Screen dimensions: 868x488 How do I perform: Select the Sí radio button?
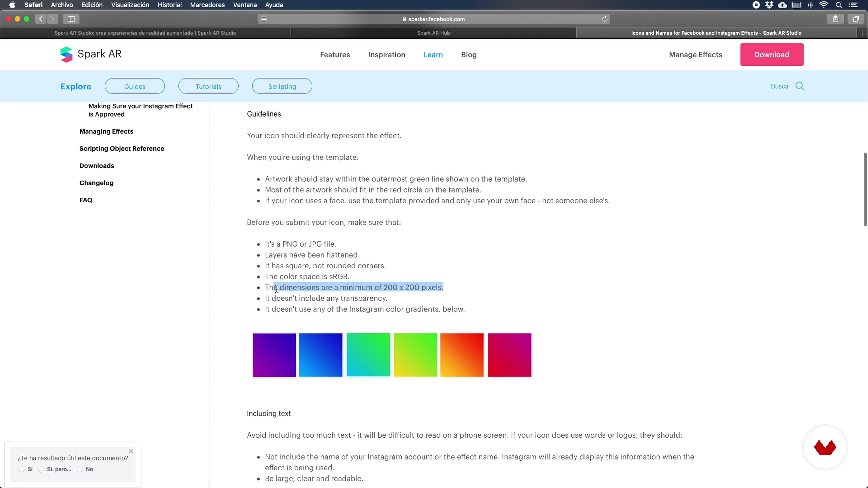(x=21, y=469)
